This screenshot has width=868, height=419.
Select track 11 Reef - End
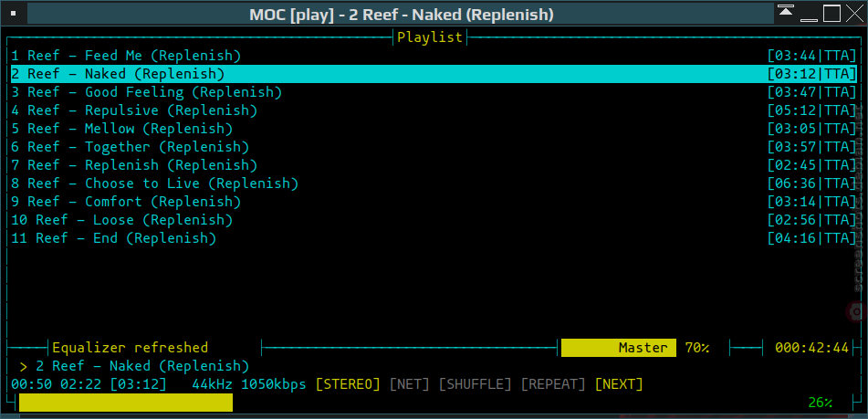434,238
